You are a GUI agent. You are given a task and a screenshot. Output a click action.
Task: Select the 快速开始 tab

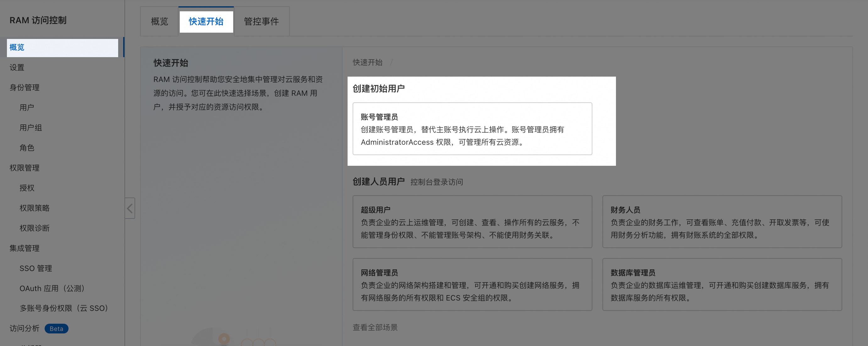tap(206, 22)
